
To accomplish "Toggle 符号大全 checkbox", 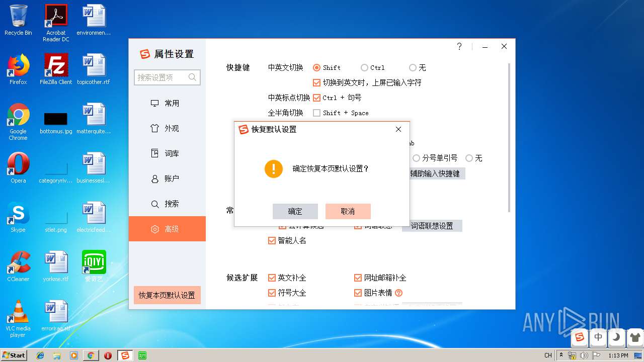I will click(272, 293).
